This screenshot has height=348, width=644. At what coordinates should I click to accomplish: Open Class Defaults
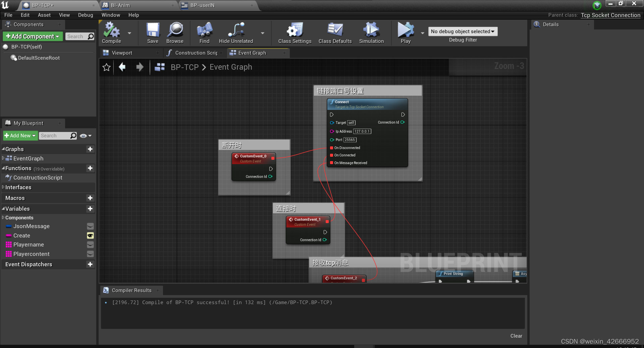point(334,32)
